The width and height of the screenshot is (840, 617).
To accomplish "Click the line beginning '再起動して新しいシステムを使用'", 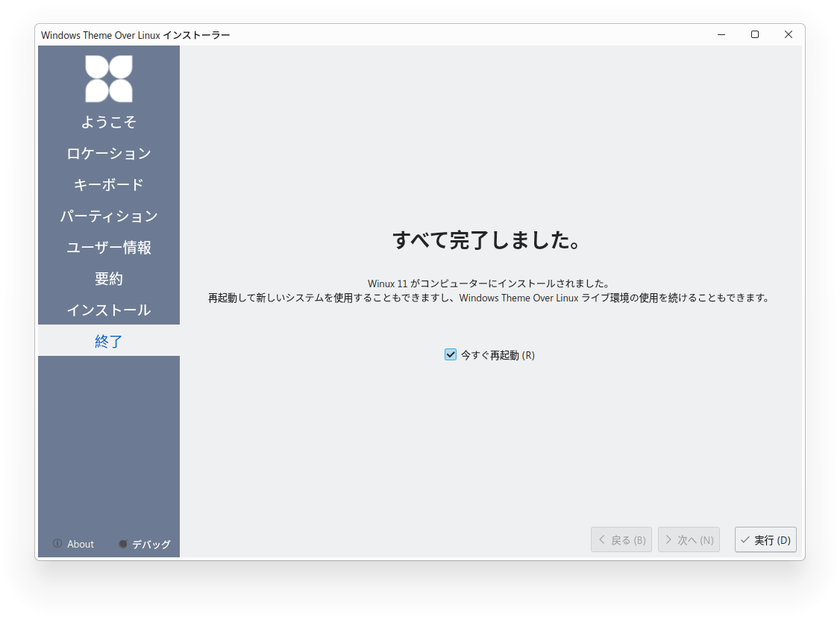I will (489, 298).
